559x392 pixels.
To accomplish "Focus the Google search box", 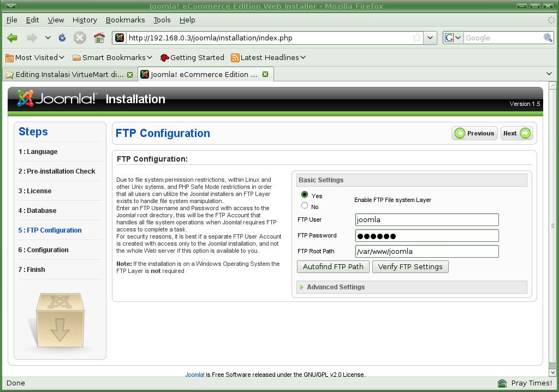I will point(503,38).
